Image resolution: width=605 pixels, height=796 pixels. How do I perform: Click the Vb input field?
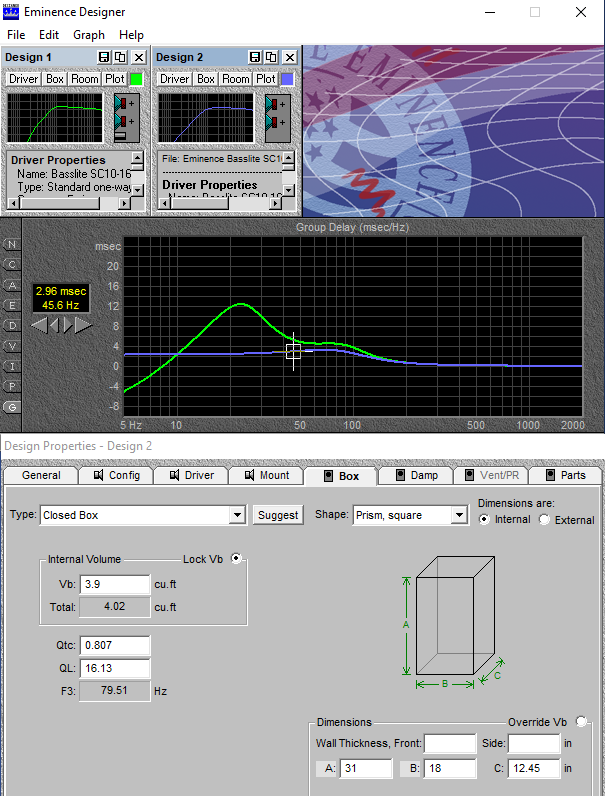[x=115, y=584]
